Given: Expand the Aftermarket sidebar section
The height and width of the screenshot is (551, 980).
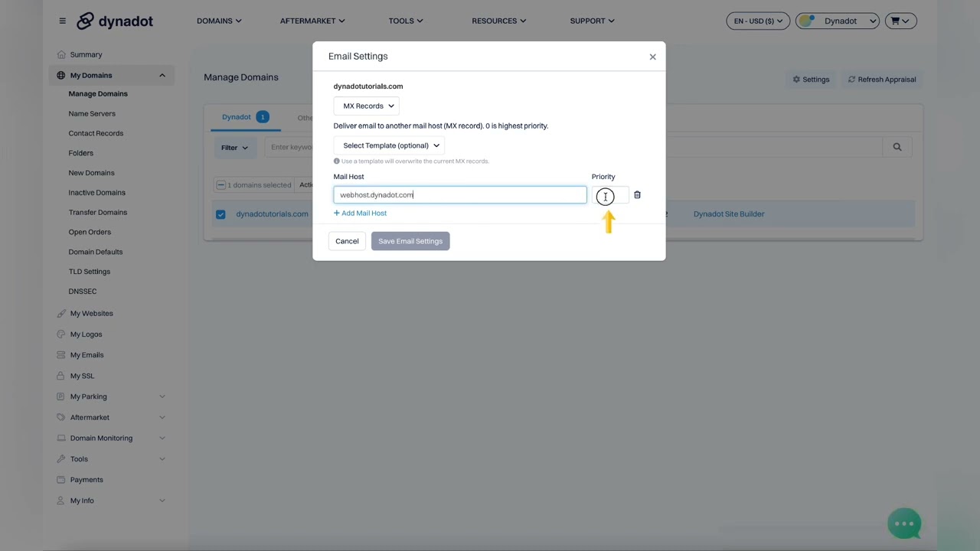Looking at the screenshot, I should point(162,417).
